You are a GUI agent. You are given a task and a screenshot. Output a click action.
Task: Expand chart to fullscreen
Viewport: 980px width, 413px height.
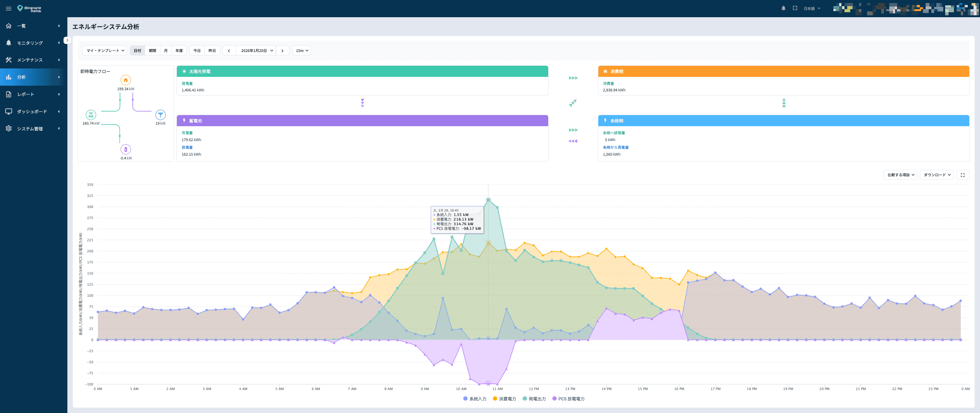pos(962,175)
